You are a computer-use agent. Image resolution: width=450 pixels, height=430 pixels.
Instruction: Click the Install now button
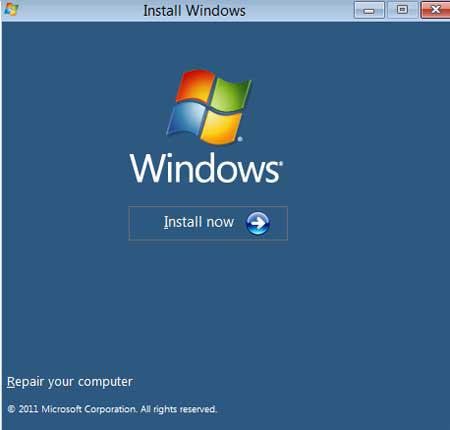208,223
